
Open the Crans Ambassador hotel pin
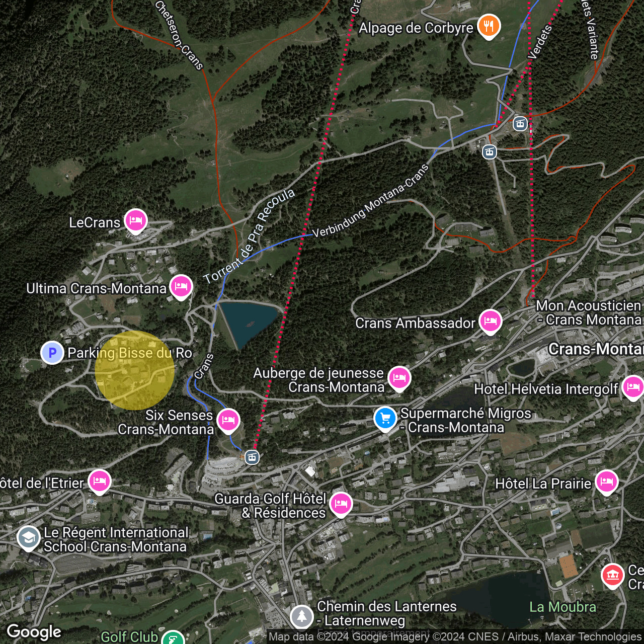pyautogui.click(x=490, y=320)
